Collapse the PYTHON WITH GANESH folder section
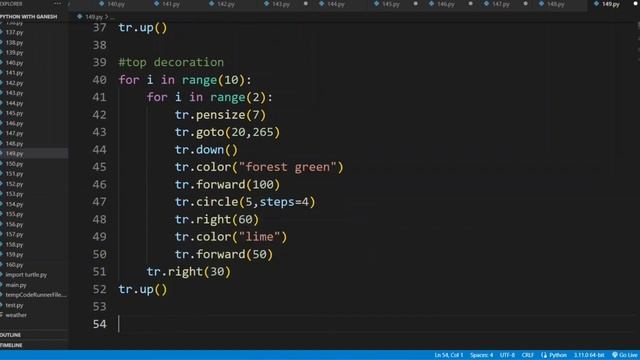The height and width of the screenshot is (360, 640). (29, 17)
